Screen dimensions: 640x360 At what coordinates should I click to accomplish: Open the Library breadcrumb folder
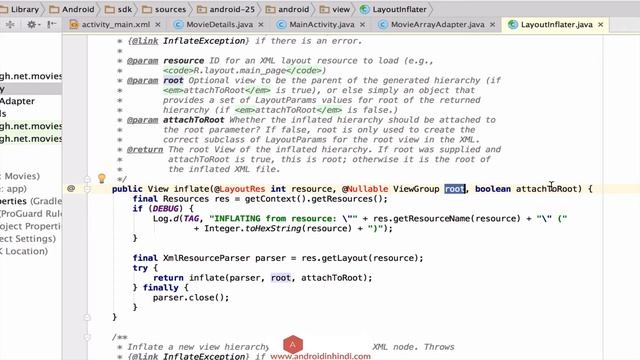coord(24,9)
